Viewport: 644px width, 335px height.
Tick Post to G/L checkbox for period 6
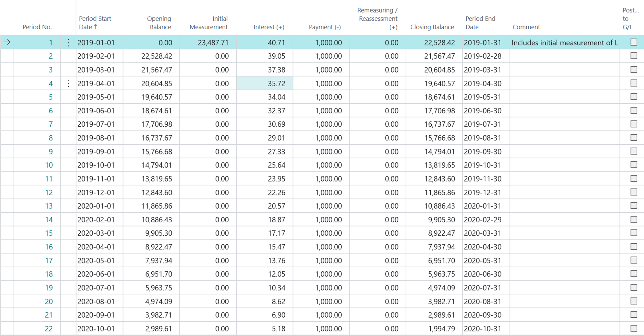pyautogui.click(x=634, y=110)
